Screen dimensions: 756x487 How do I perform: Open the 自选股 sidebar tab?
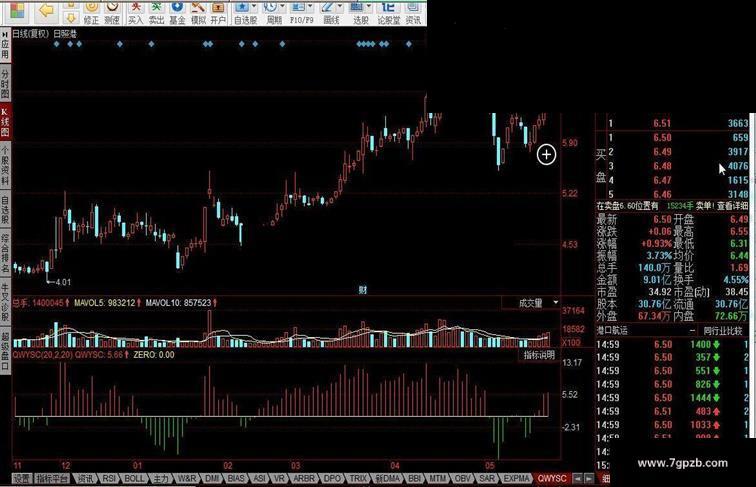pos(5,210)
